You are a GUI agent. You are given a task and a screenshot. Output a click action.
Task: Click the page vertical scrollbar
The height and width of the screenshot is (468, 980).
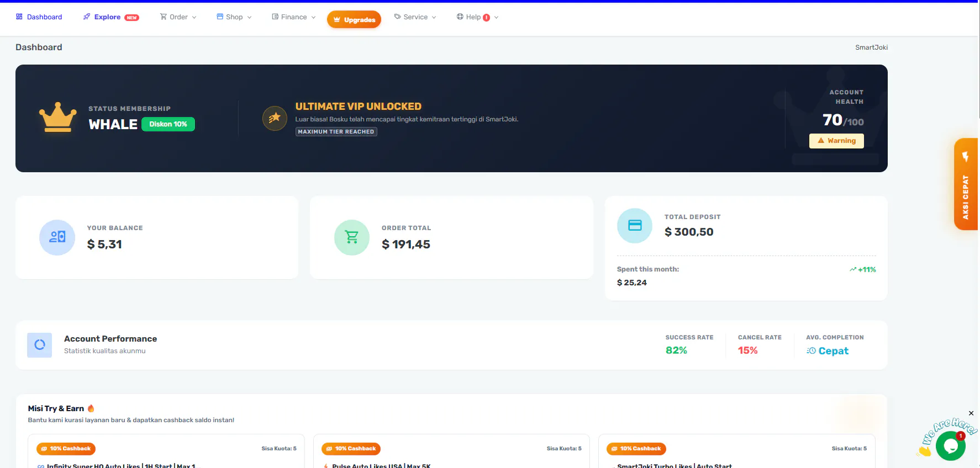[x=978, y=61]
